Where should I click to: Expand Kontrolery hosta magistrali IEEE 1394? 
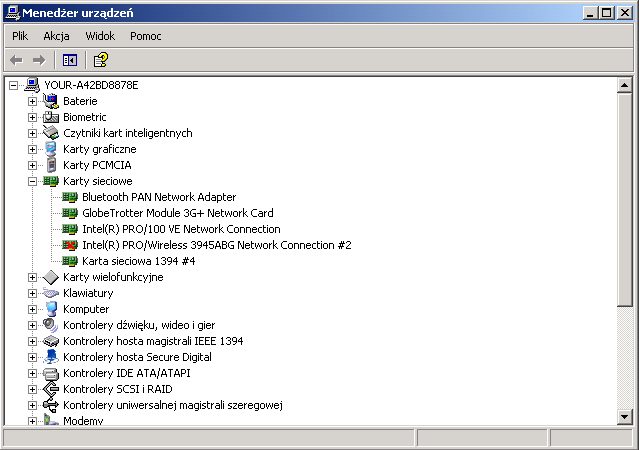[32, 341]
